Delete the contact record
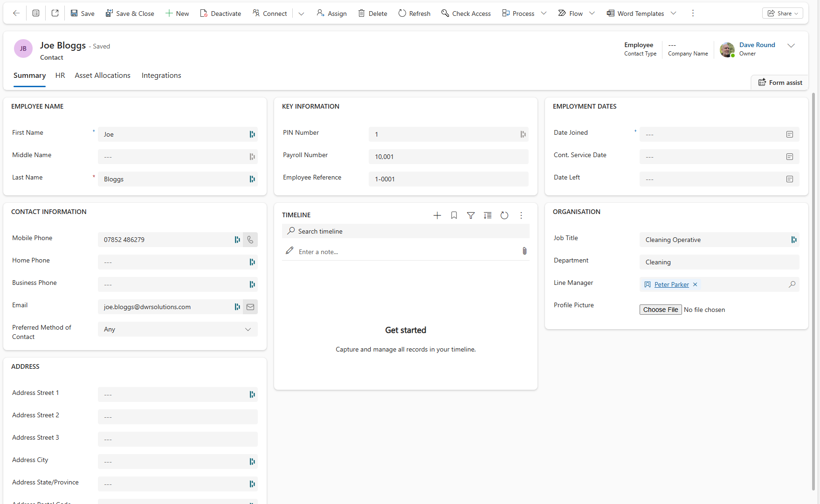This screenshot has height=504, width=820. click(372, 13)
